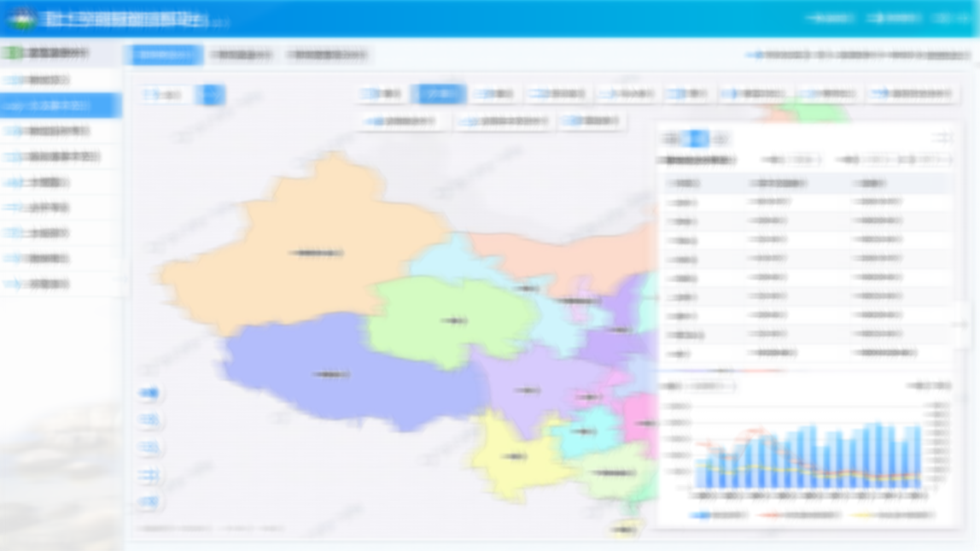
Task: Click the topmost circular map control tool
Action: click(x=149, y=393)
